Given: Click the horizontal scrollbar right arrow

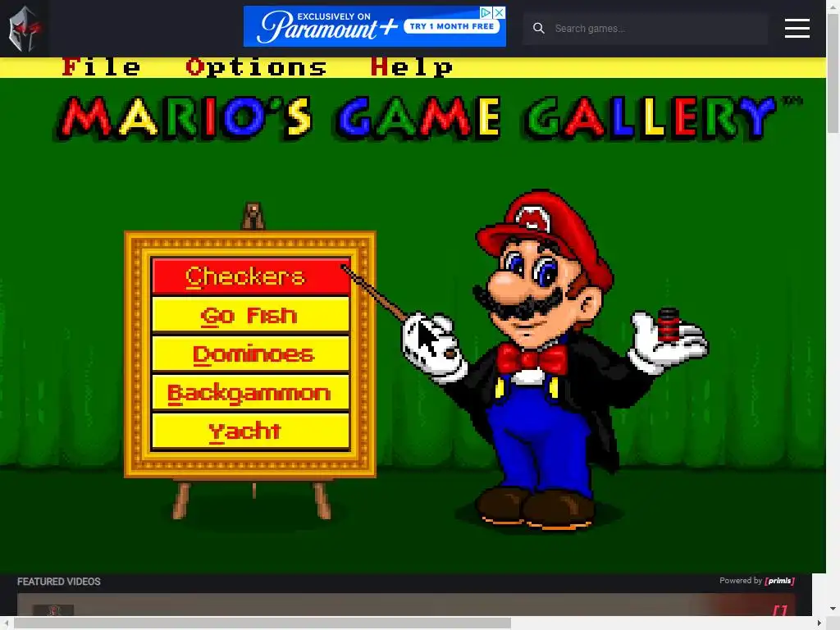Looking at the screenshot, I should tap(819, 623).
